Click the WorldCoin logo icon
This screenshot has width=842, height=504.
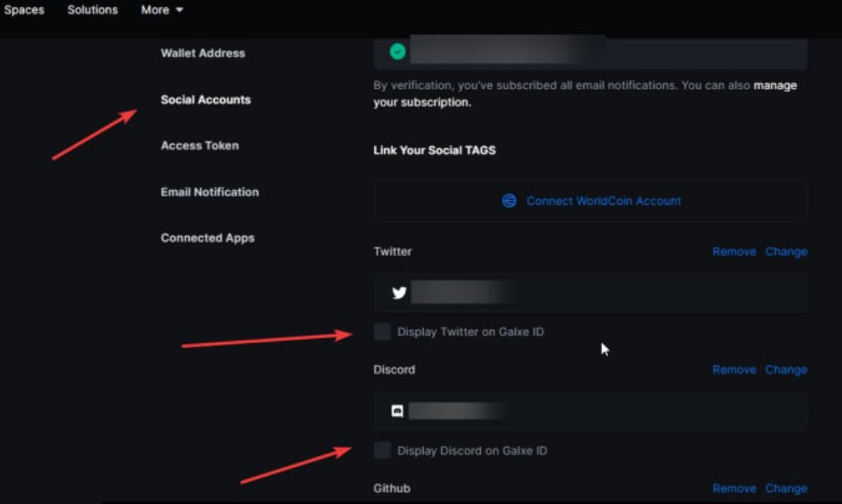(x=509, y=201)
